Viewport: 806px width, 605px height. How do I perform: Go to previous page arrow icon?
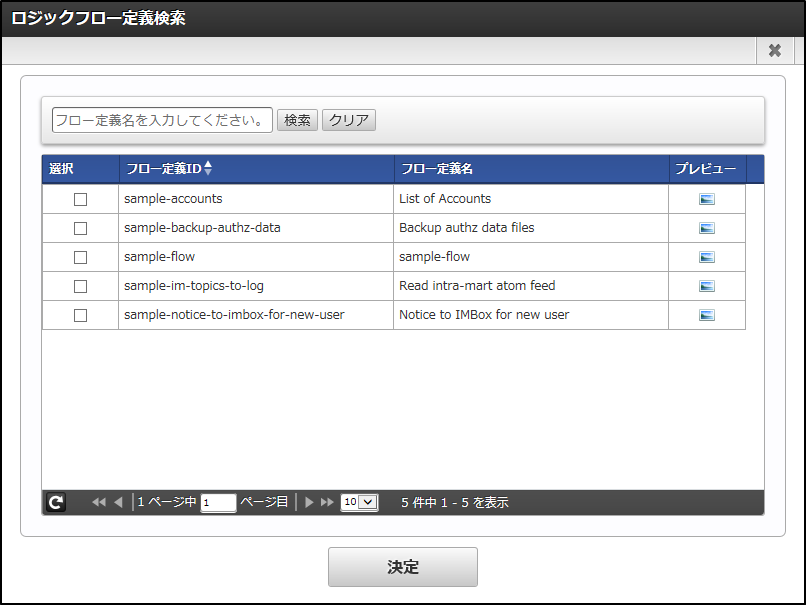point(119,502)
